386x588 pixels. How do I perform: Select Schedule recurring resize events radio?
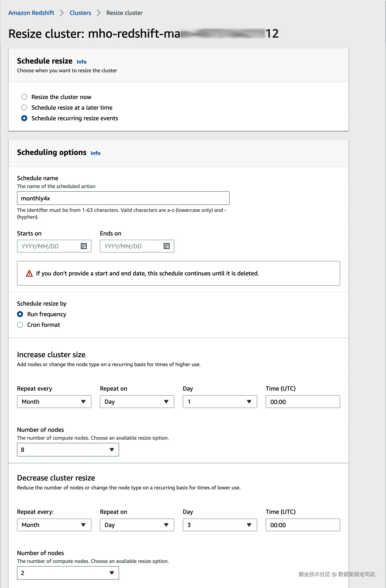[x=24, y=118]
